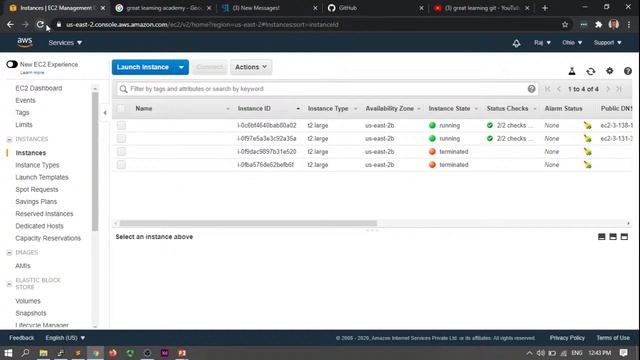Click the AWS logo home icon
This screenshot has height=360, width=640.
24,42
